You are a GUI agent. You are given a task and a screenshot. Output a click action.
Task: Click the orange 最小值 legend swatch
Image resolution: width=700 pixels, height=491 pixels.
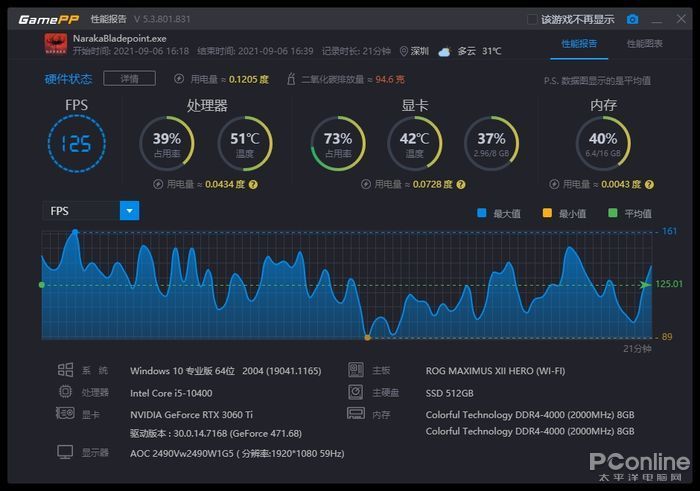click(x=547, y=213)
